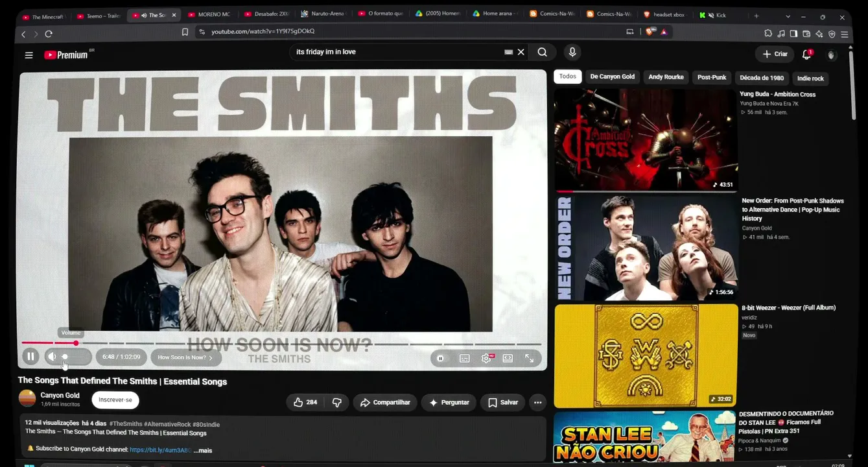Open '8-bit Weezer - Weezer (Full Album)' title
Image resolution: width=868 pixels, height=467 pixels.
point(788,307)
